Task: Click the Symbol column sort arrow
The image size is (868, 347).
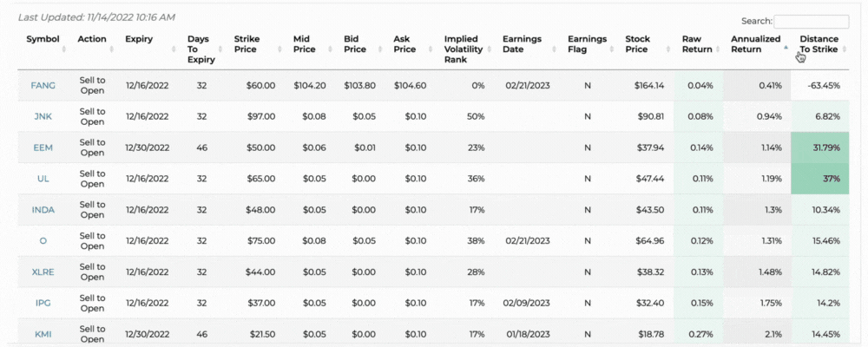Action: [64, 49]
